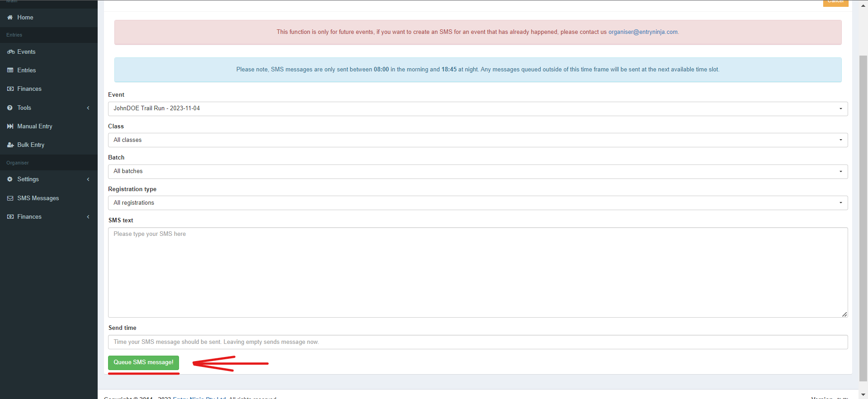
Task: Open SMS Messages in the sidebar
Action: (49, 198)
